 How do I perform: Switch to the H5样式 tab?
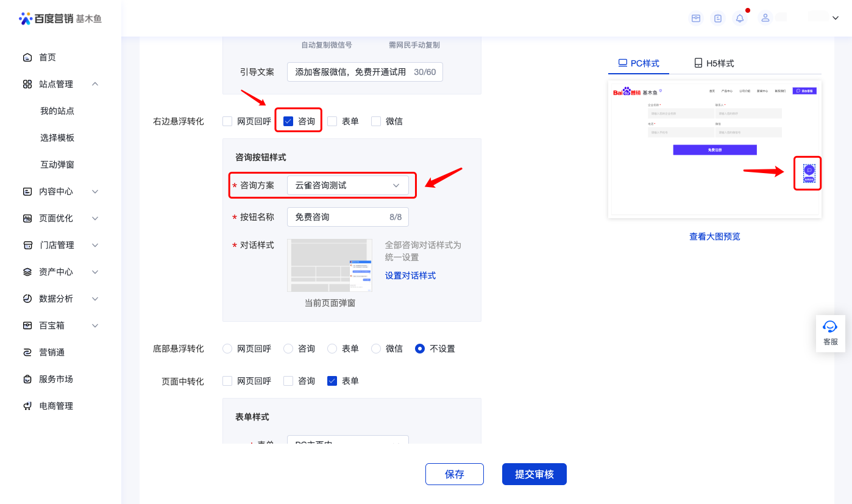coord(713,62)
